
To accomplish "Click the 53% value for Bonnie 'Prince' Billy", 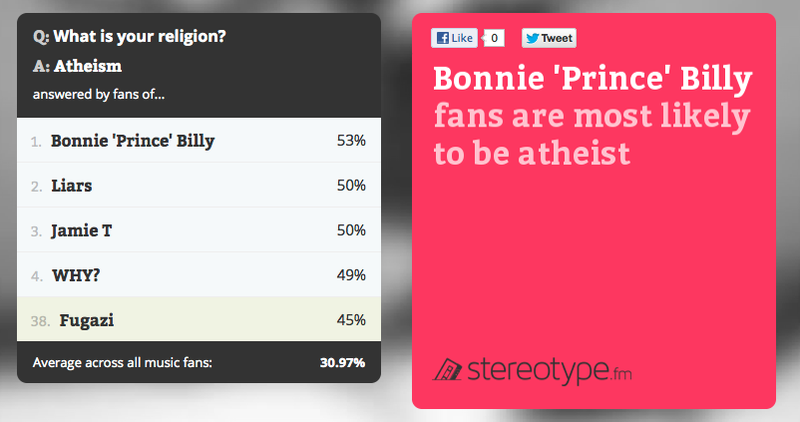I will 351,141.
